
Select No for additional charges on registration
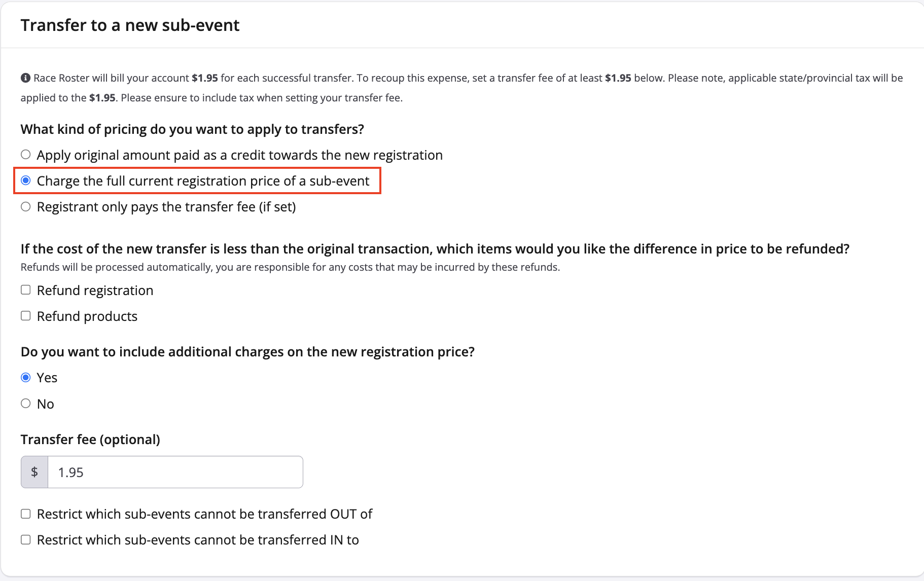(26, 403)
